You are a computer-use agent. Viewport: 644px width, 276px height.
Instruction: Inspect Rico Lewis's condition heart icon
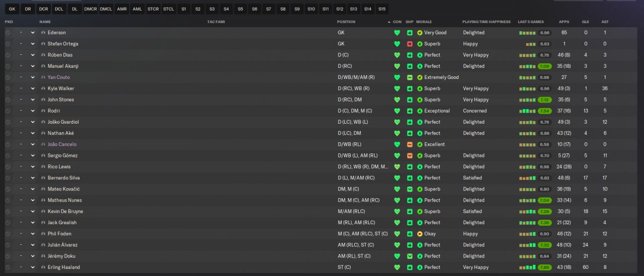pos(397,167)
